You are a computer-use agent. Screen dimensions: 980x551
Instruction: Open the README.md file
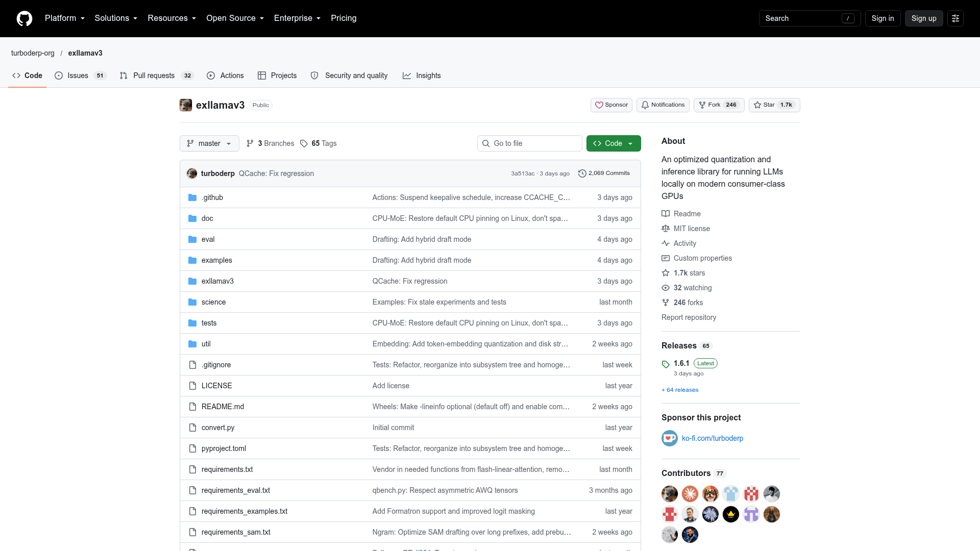coord(223,407)
